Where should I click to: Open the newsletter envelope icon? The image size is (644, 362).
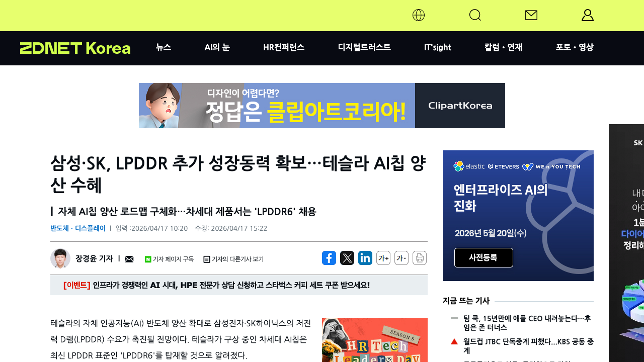(x=531, y=15)
